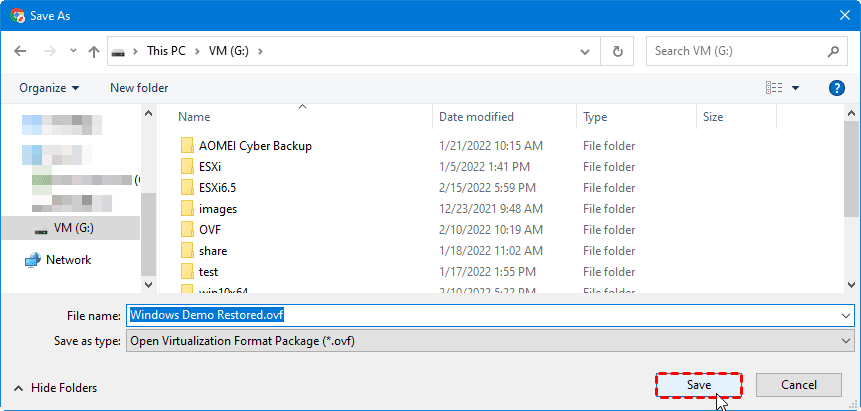This screenshot has height=411, width=861.
Task: Sort files by Date modified column
Action: click(x=476, y=117)
